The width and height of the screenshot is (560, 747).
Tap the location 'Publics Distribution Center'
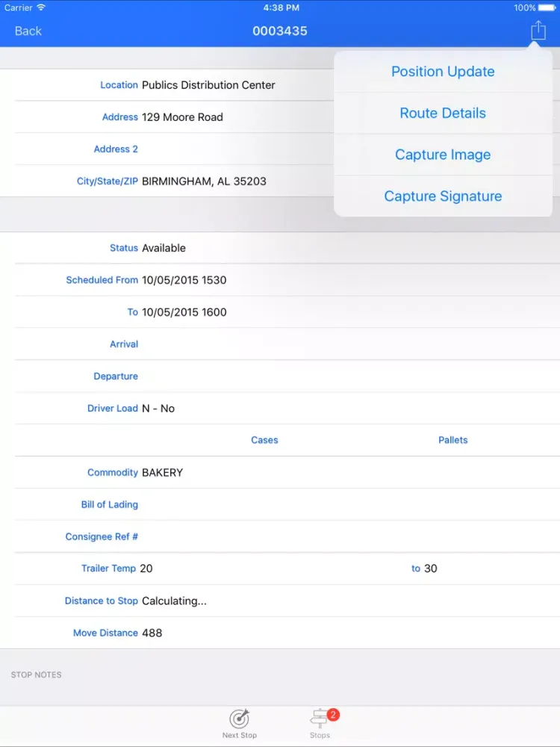(x=208, y=85)
